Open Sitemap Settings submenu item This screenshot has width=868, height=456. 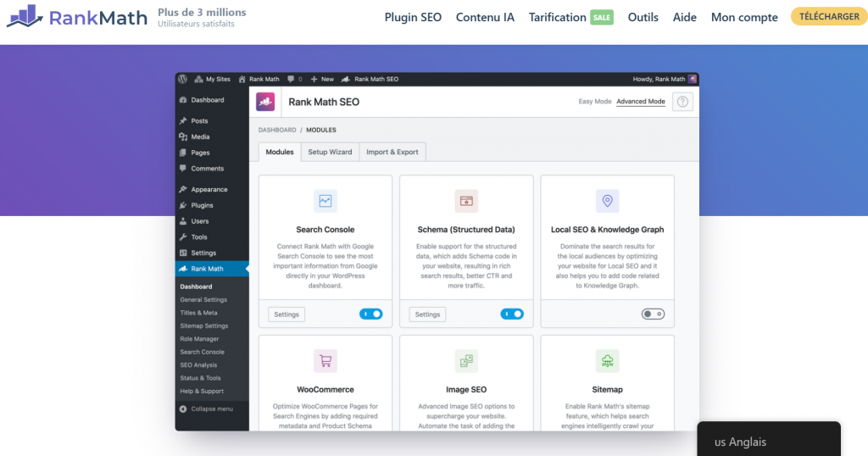pos(203,326)
